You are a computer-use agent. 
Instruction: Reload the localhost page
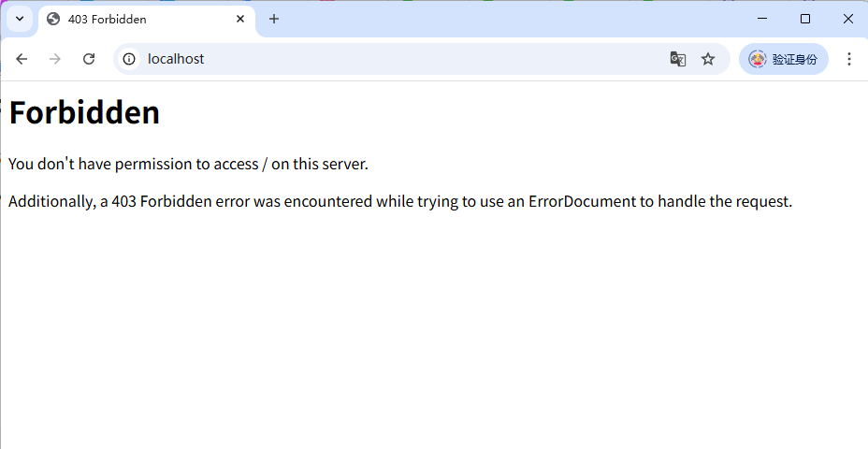coord(89,59)
